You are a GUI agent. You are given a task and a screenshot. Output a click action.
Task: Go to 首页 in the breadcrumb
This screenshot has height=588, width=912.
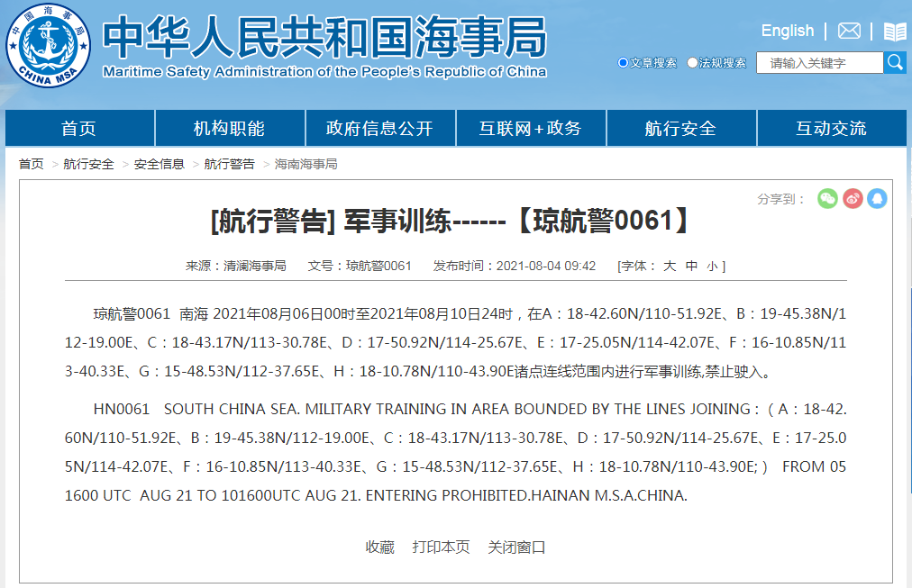click(x=31, y=164)
